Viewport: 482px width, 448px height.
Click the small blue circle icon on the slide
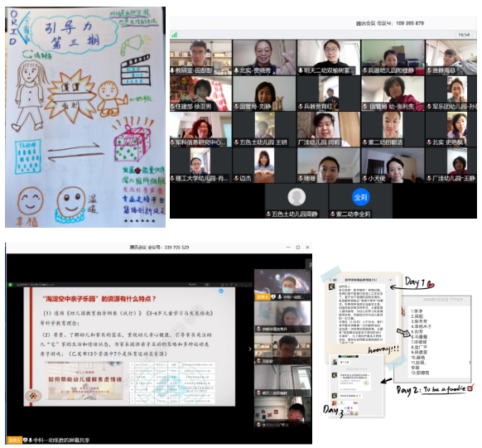point(221,291)
